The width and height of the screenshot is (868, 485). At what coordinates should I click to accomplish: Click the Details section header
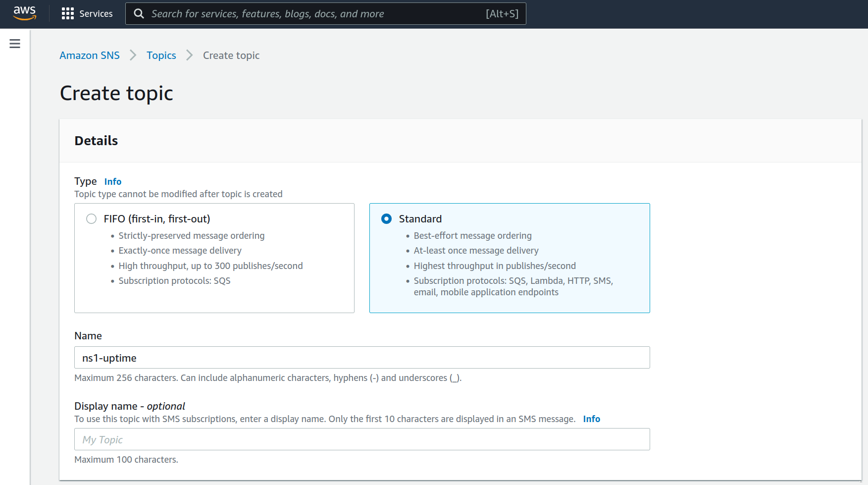pyautogui.click(x=96, y=141)
